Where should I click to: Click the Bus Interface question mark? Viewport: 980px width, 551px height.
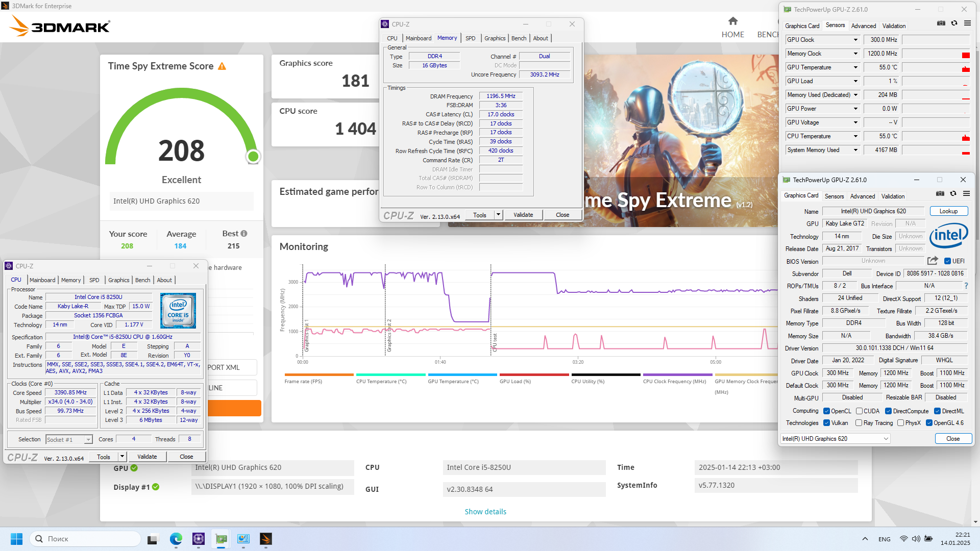pyautogui.click(x=966, y=286)
